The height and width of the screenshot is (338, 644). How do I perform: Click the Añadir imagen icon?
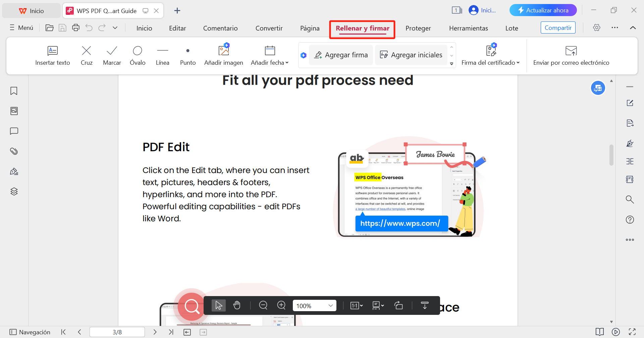[x=223, y=51]
